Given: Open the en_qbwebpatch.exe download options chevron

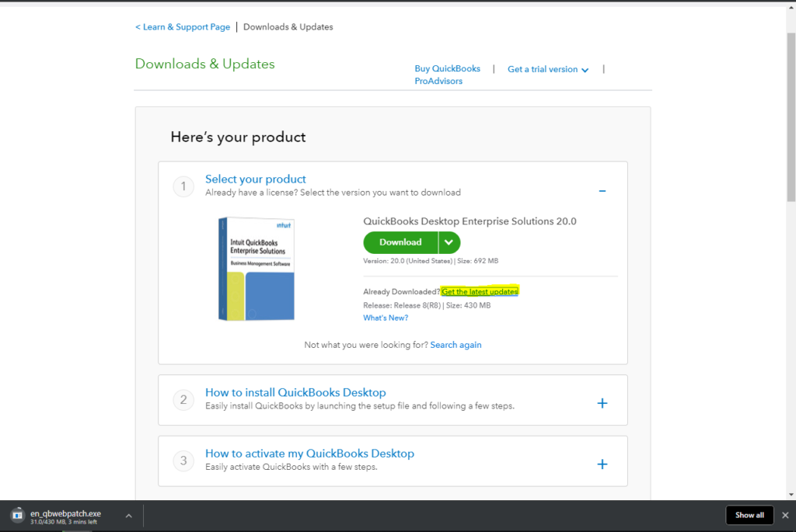Looking at the screenshot, I should tap(129, 516).
